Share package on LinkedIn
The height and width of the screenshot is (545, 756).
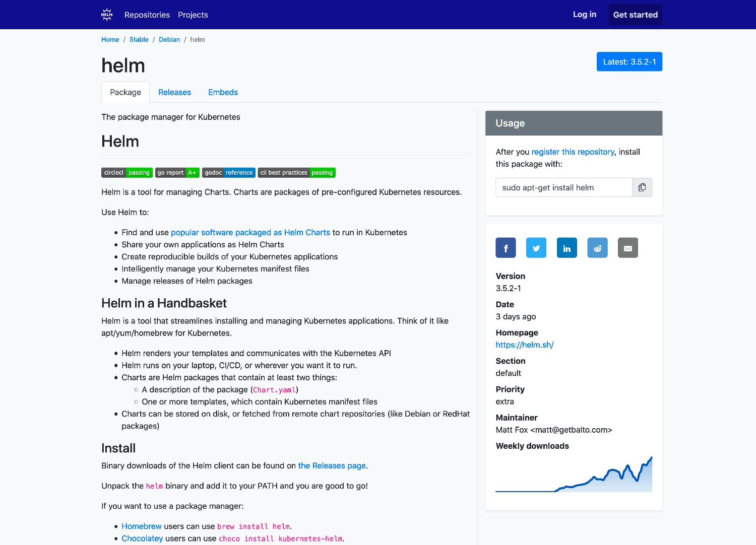point(567,248)
